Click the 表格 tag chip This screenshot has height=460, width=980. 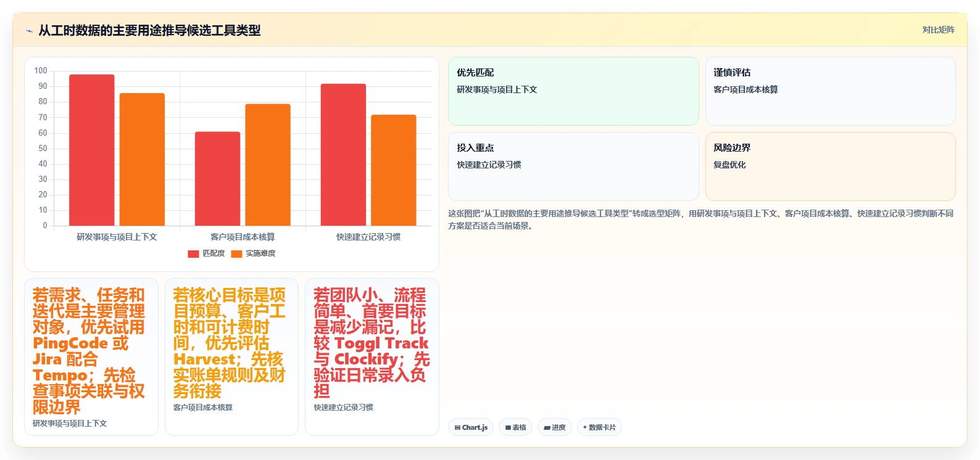(516, 427)
